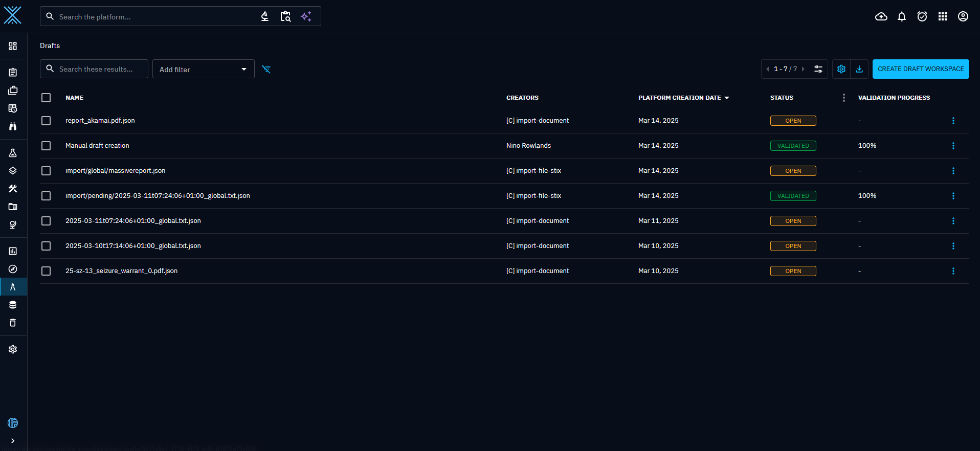980x451 pixels.
Task: Click the notifications bell icon
Action: 901,17
